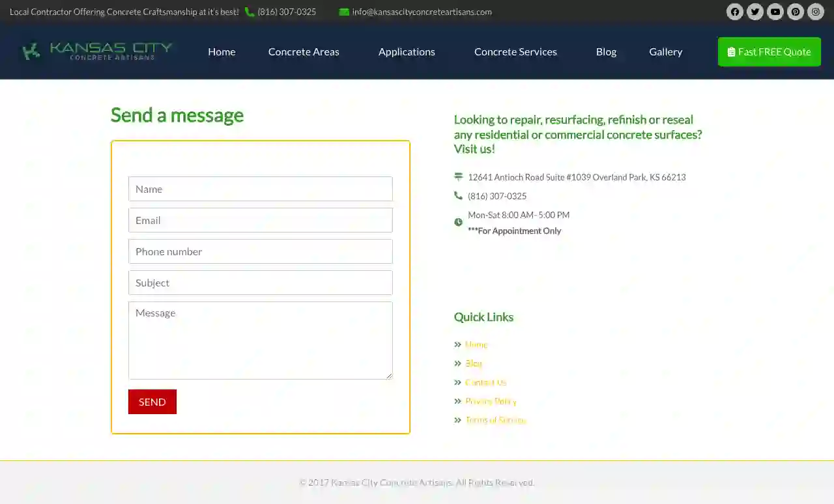Open the Privacy Policy quick link
Image resolution: width=834 pixels, height=504 pixels.
coord(491,401)
